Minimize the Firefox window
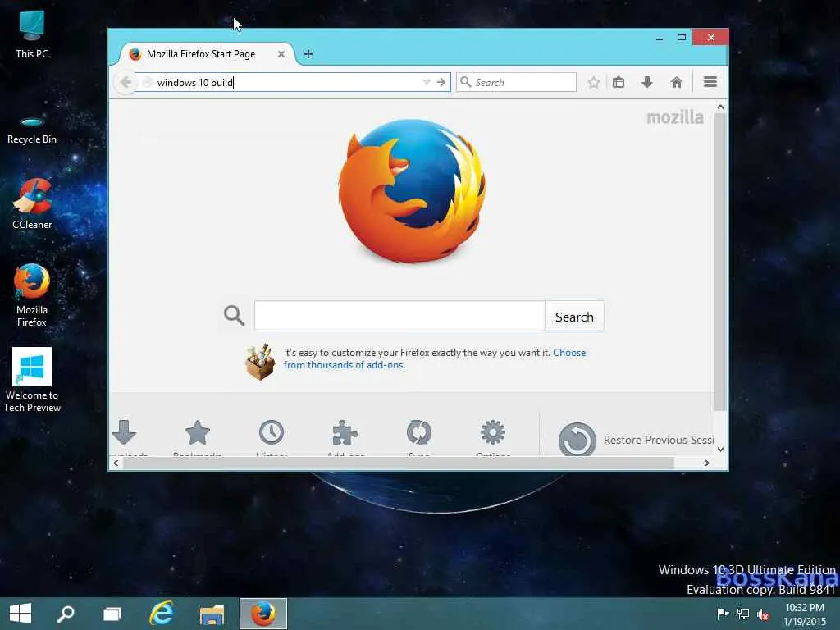840x630 pixels. point(660,38)
